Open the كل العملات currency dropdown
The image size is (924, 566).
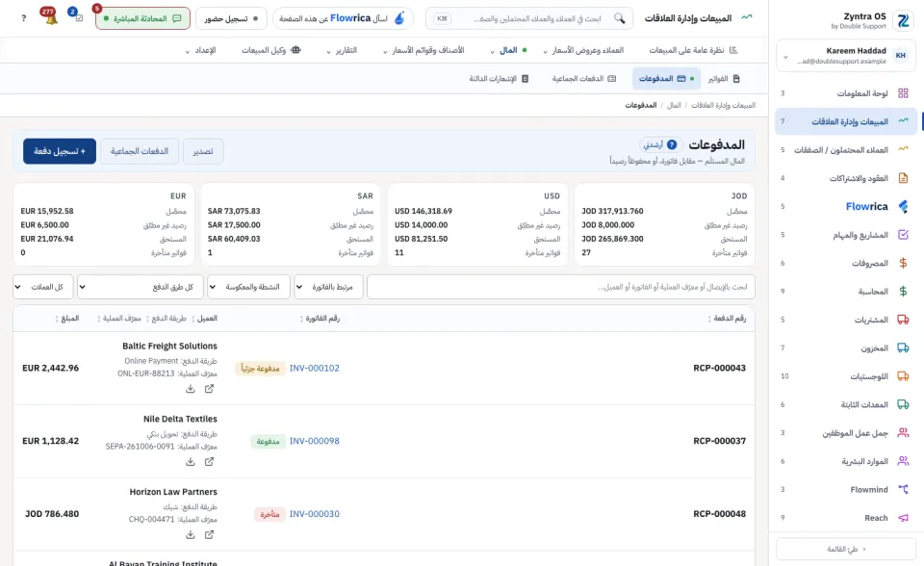43,287
